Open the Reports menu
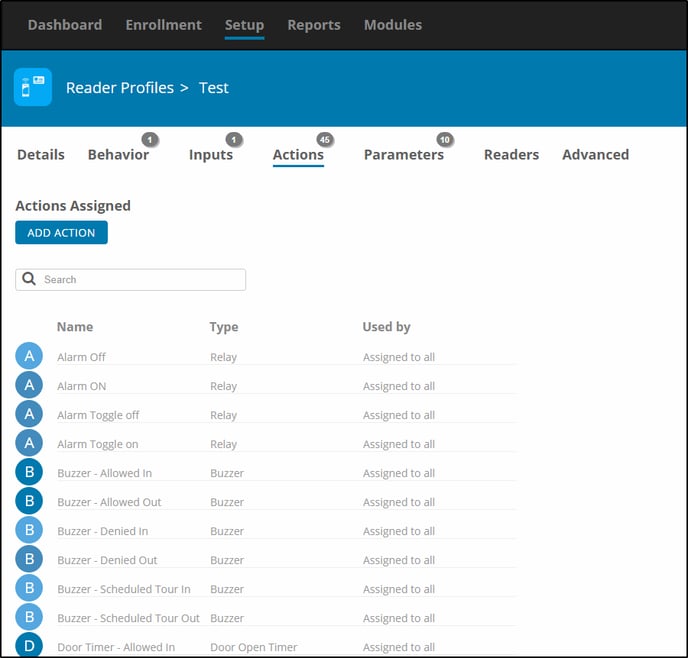 [314, 25]
